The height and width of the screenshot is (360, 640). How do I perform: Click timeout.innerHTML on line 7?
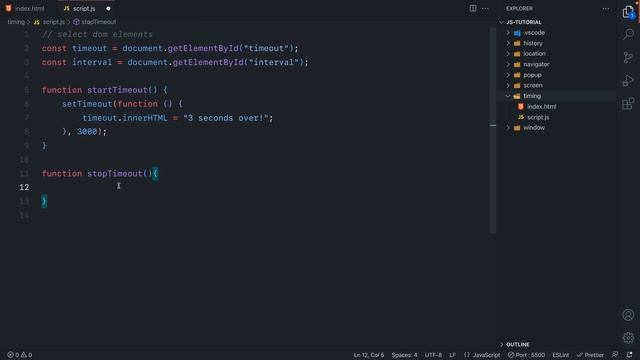[125, 118]
